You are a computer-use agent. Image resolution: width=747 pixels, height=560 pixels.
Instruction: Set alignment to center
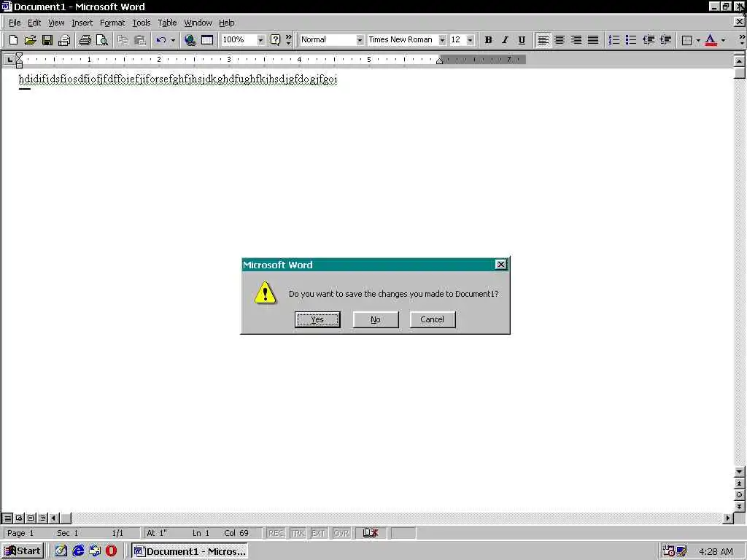pyautogui.click(x=560, y=40)
